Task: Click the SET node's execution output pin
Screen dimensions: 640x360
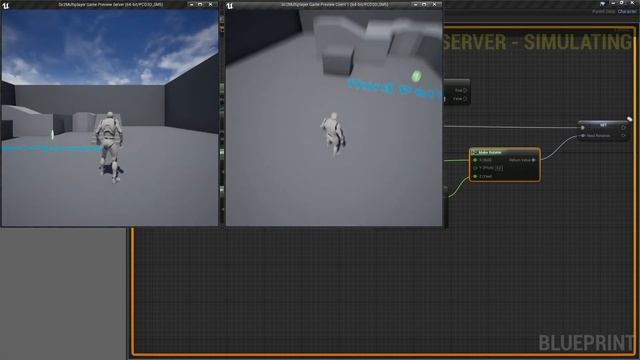Action: 623,128
